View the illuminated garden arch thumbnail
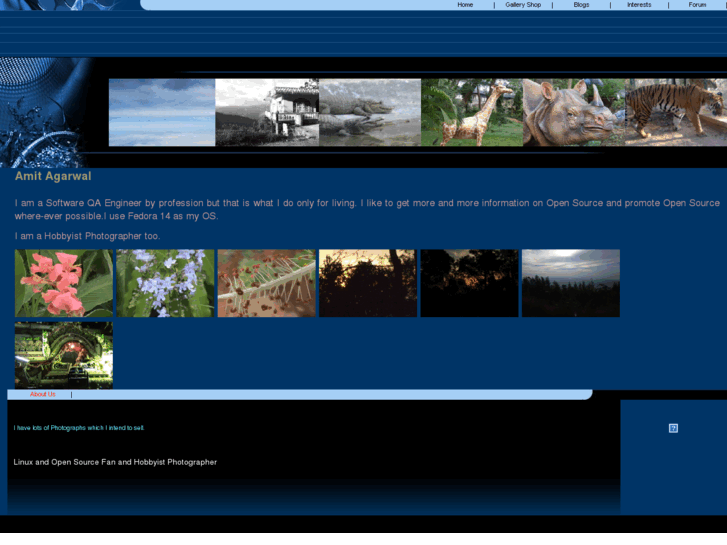Screen dimensions: 727x545 pyautogui.click(x=64, y=355)
